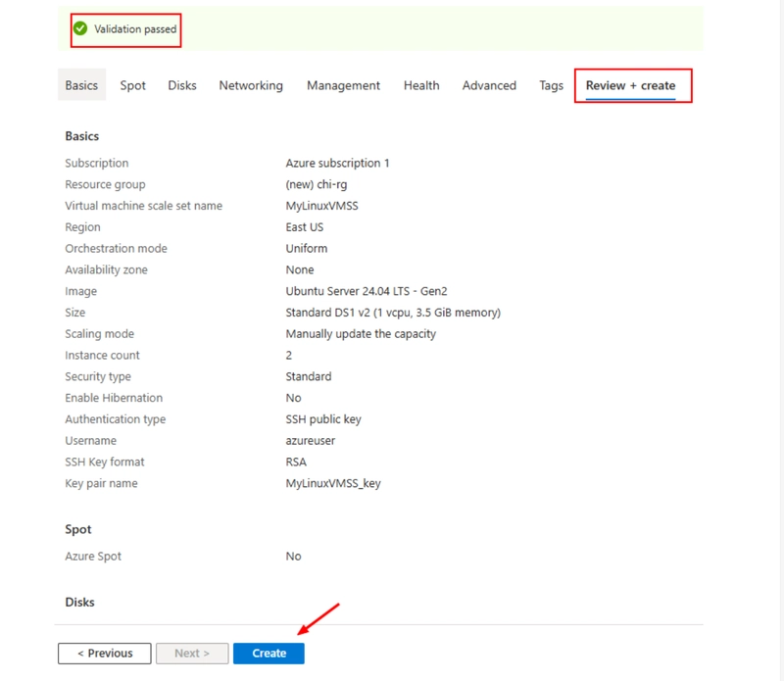Click the 'Validation passed' message text
784x681 pixels.
pyautogui.click(x=135, y=29)
